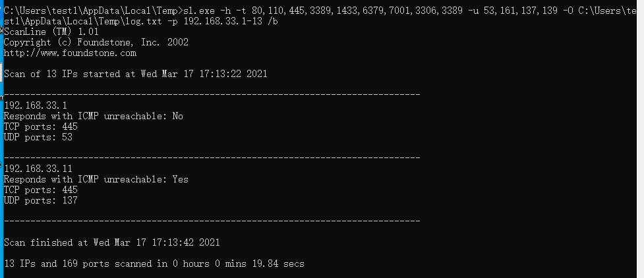The image size is (644, 278).
Task: Click the 192.168.33.1-13 target range argument
Action: [x=223, y=21]
